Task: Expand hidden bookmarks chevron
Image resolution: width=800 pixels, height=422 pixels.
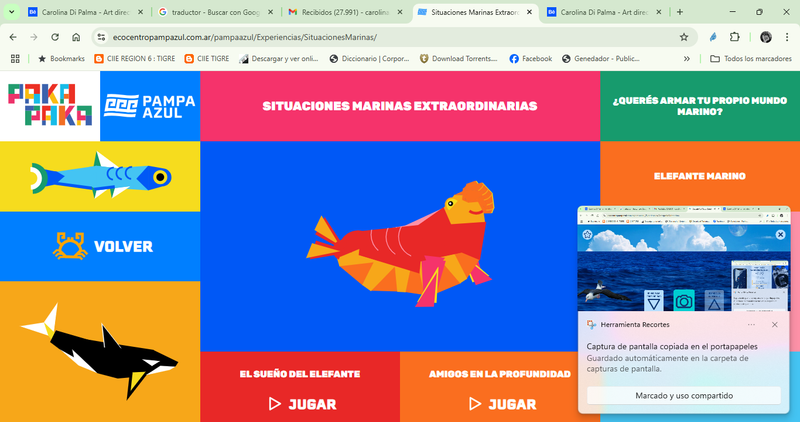Action: click(687, 59)
